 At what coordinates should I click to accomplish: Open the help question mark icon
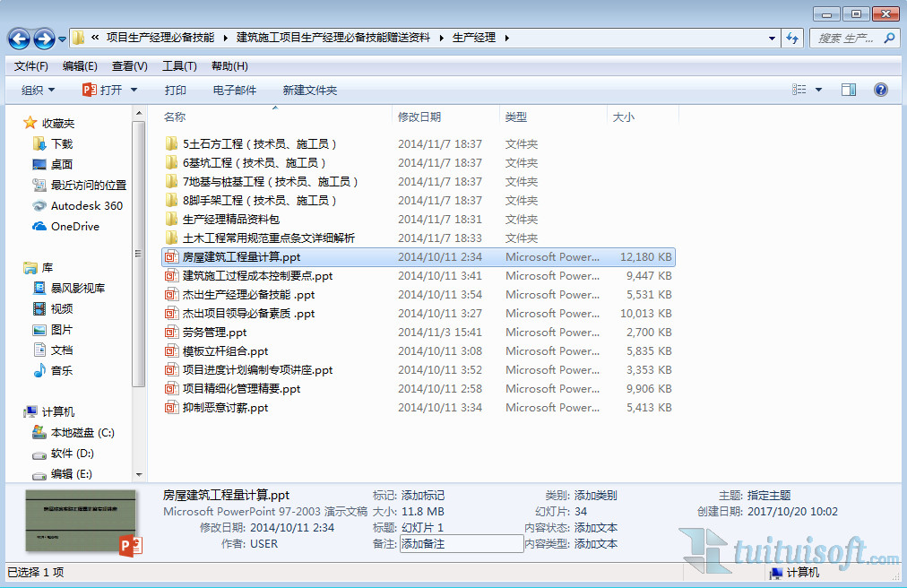point(880,90)
